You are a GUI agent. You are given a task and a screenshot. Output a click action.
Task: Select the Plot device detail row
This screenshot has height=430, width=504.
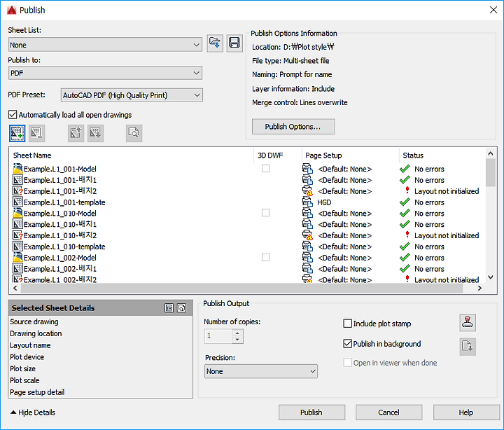click(x=100, y=357)
